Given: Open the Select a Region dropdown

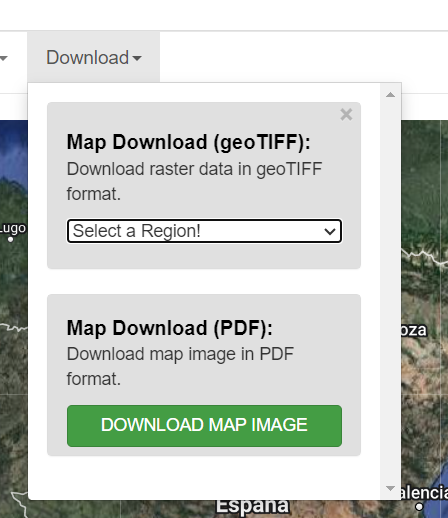Looking at the screenshot, I should pyautogui.click(x=204, y=231).
